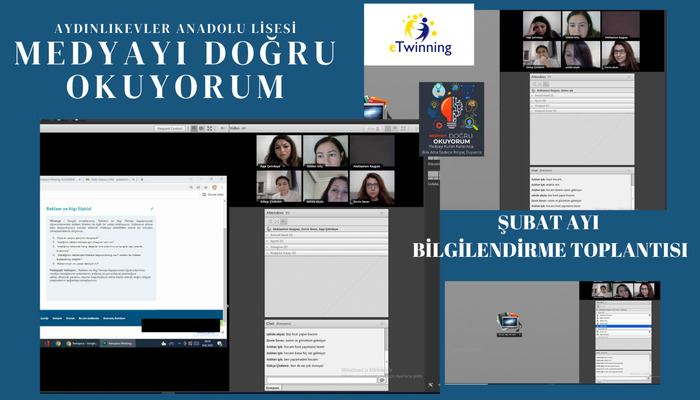700x400 pixels.
Task: Click edit pencil icon beside Reklam ve Algı İlişkisi
Action: point(152,208)
